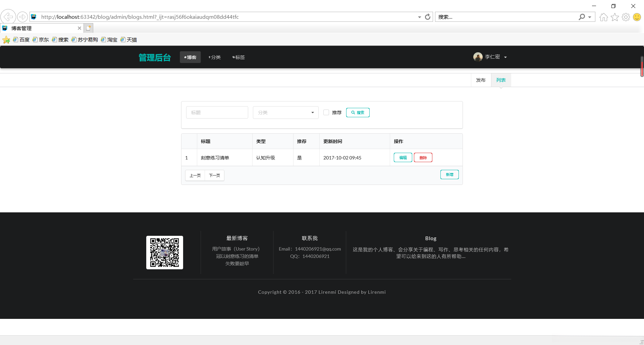The width and height of the screenshot is (644, 345).
Task: Open the 标签 navigation item
Action: pyautogui.click(x=238, y=57)
